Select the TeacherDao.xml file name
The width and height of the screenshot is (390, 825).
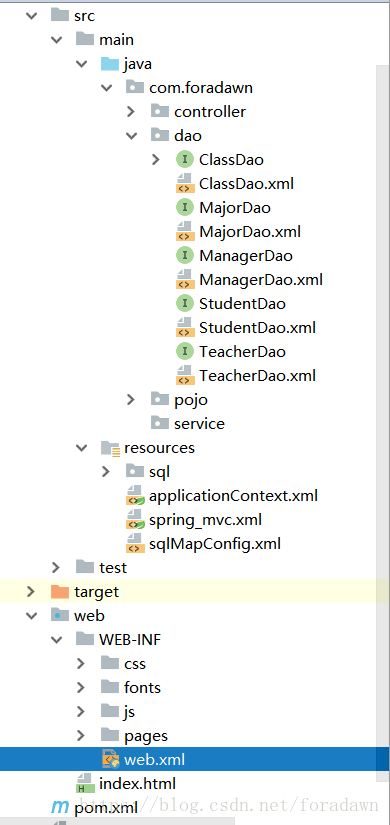(257, 376)
